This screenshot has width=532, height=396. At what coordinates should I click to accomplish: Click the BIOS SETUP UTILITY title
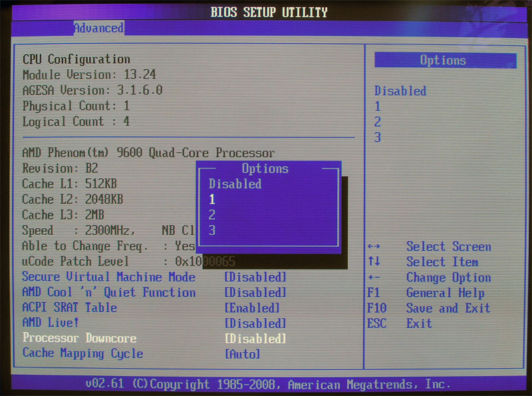pos(269,12)
